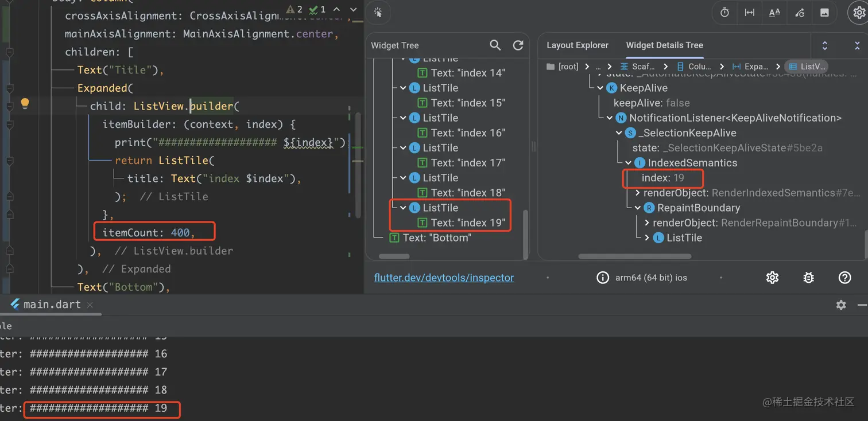Select Text: "index 15" tree row

[461, 103]
